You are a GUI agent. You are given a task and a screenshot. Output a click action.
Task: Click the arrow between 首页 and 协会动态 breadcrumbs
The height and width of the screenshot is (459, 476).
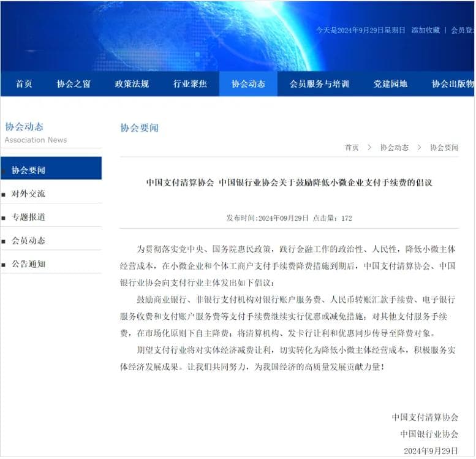point(369,148)
